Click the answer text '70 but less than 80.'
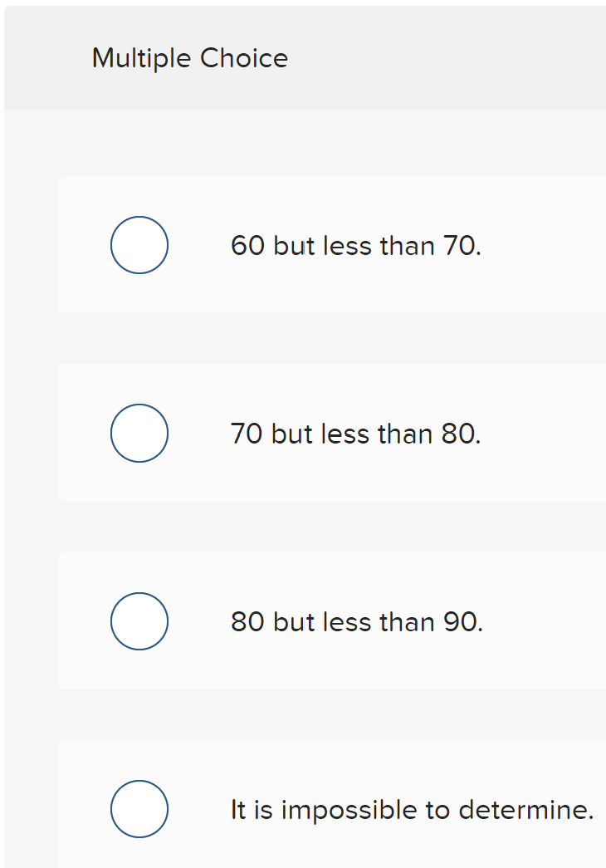The height and width of the screenshot is (868, 606). (355, 434)
